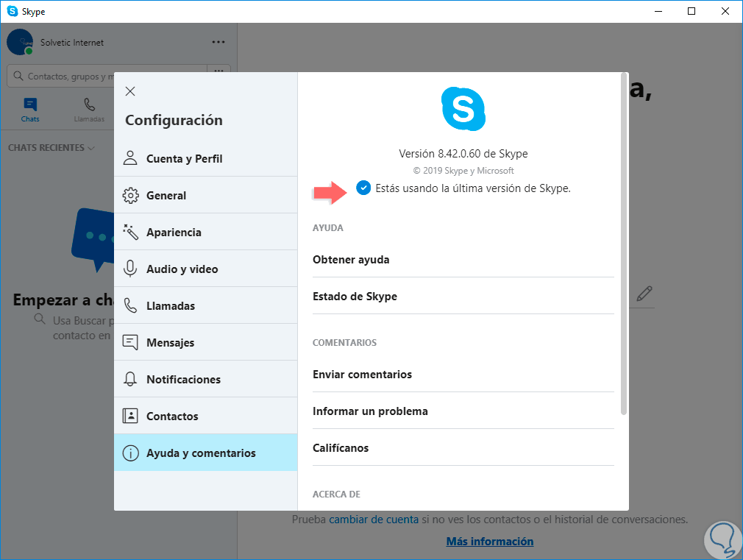Click the phone icon beside Llamadas setting
Image resolution: width=743 pixels, height=560 pixels.
[x=130, y=305]
